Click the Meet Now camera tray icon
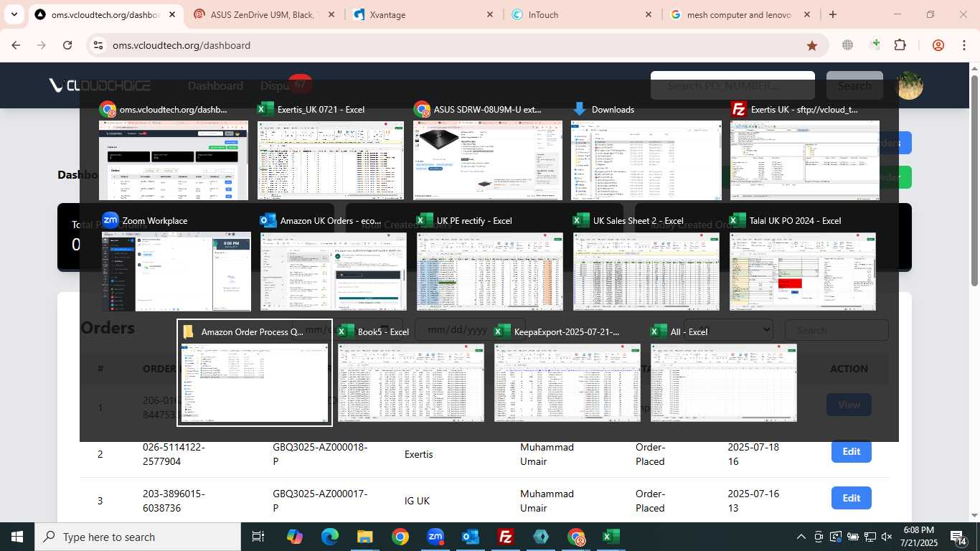 pos(819,537)
